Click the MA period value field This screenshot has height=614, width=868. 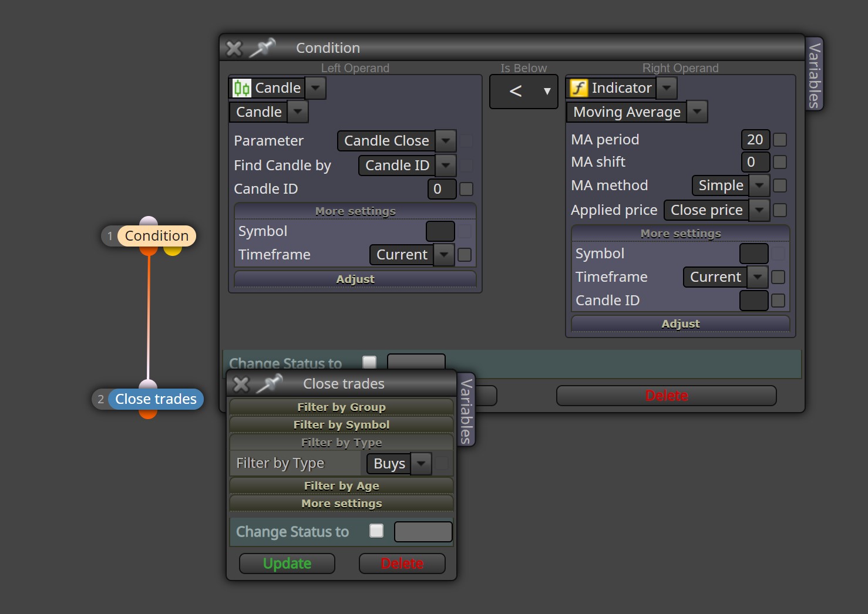click(x=755, y=140)
